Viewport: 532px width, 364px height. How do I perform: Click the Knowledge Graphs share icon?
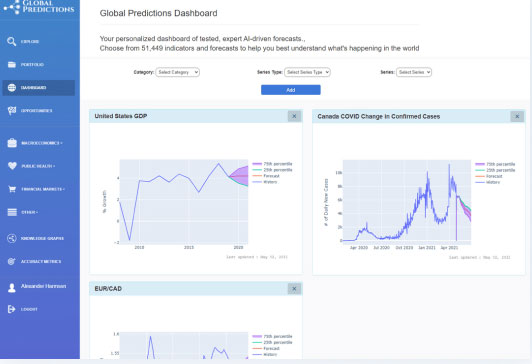[x=12, y=238]
